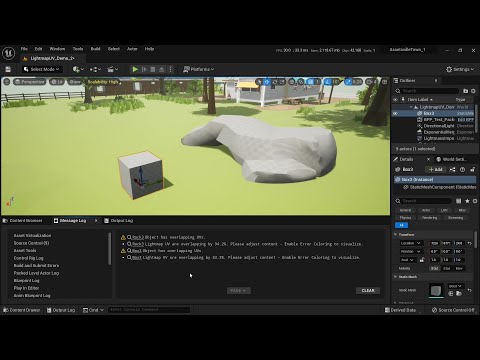Open the Settings dropdown
480x360 pixels.
[460, 69]
